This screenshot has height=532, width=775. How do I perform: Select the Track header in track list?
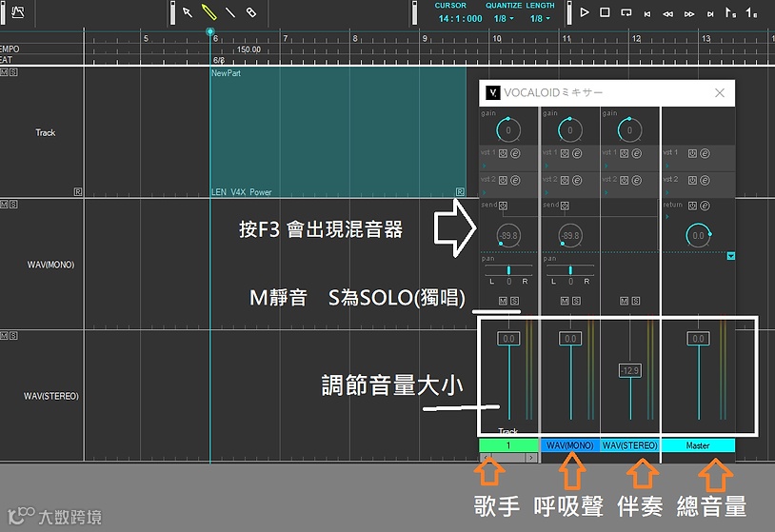42,132
